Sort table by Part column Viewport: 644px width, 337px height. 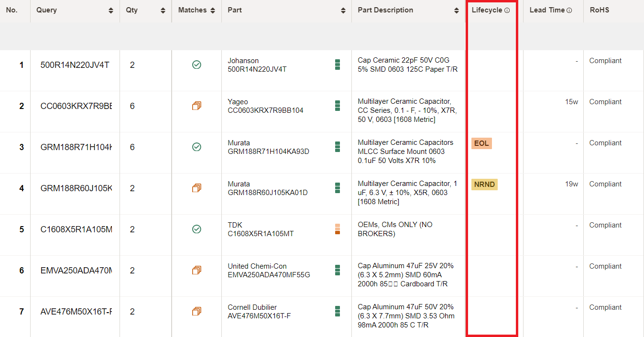point(343,11)
